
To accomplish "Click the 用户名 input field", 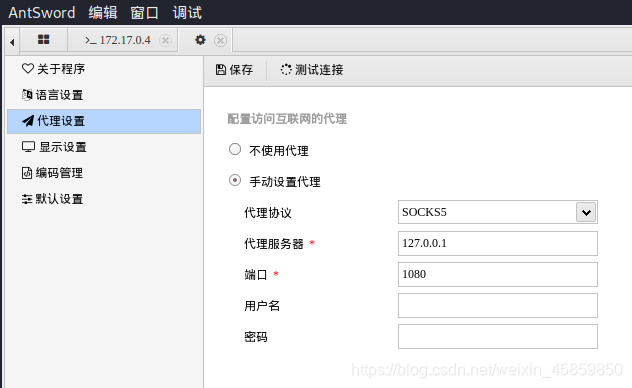I will pyautogui.click(x=498, y=305).
